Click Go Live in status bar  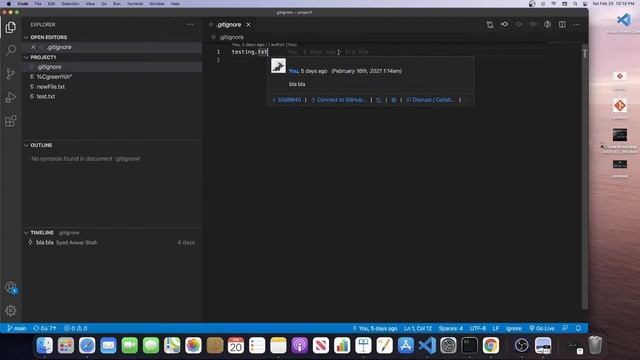542,328
